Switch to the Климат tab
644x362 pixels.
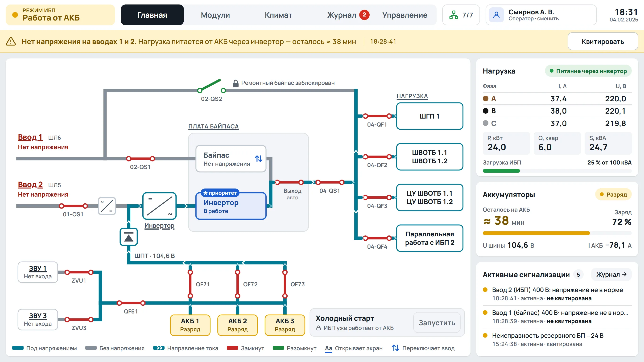(x=278, y=15)
